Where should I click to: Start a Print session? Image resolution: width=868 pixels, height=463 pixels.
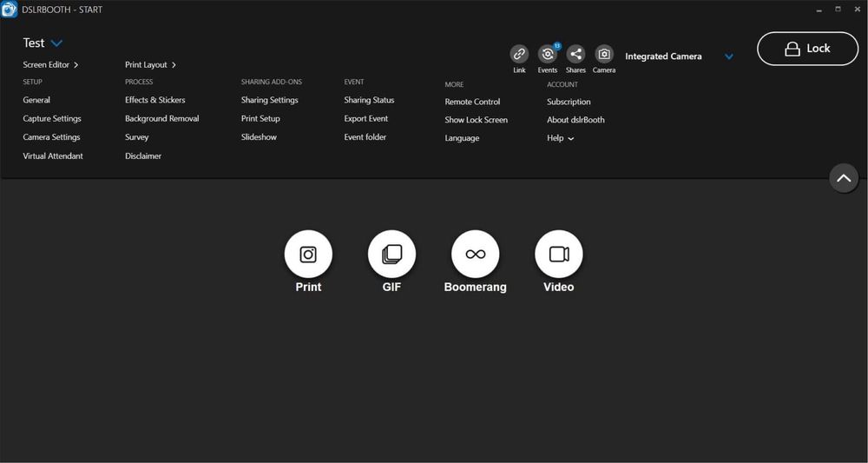click(x=308, y=255)
